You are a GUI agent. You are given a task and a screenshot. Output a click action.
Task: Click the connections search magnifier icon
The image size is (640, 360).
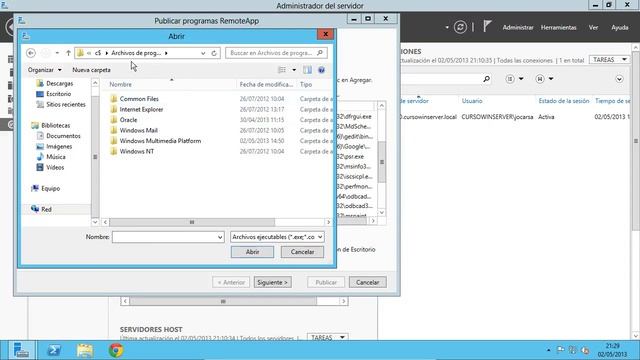point(486,79)
